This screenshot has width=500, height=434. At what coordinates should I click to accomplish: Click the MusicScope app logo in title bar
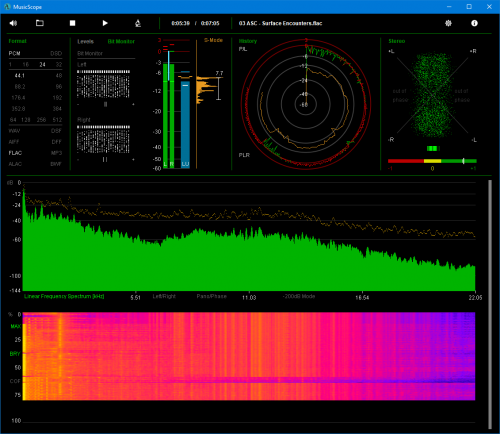[7, 6]
